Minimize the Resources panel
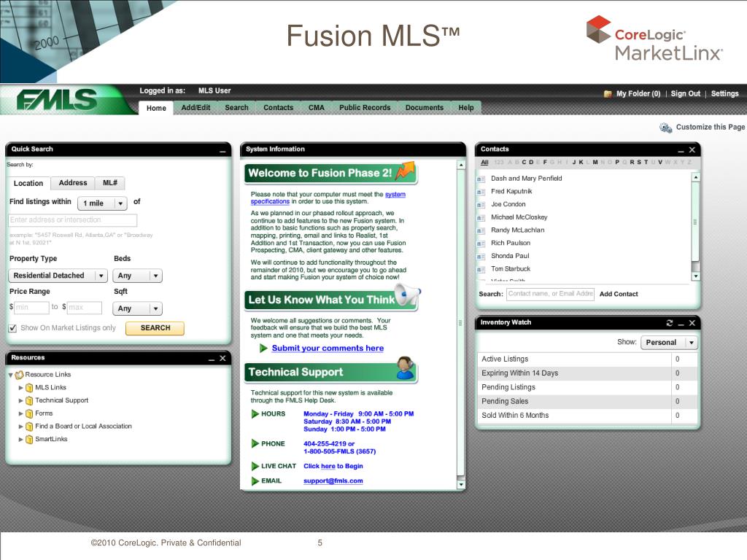The image size is (747, 560). point(212,359)
